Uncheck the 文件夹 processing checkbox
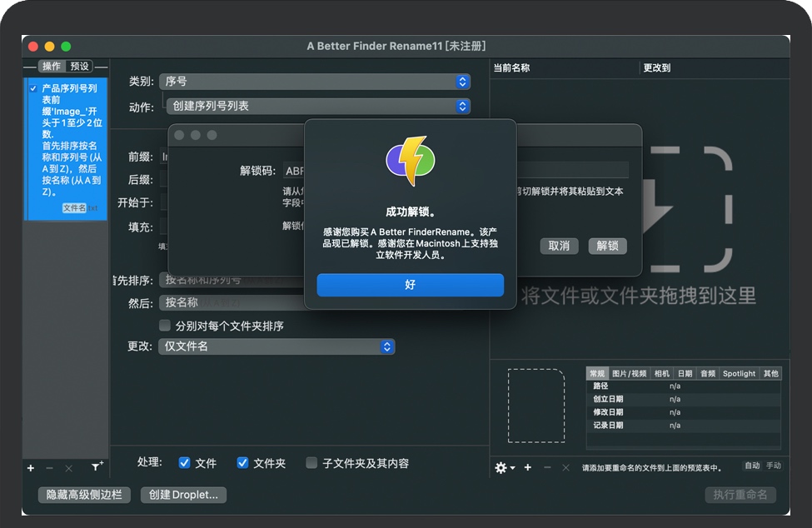 click(x=242, y=463)
